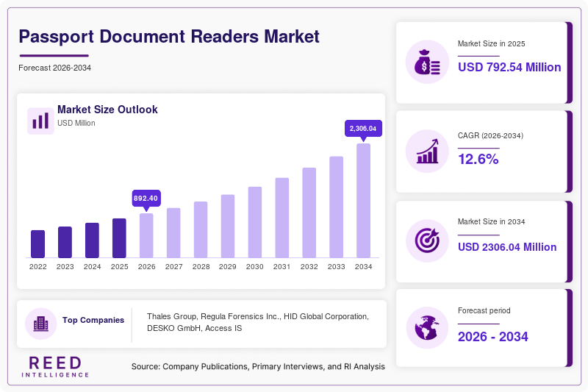The height and width of the screenshot is (392, 588).
Task: Click the USD 2306.04 Million value
Action: click(507, 247)
